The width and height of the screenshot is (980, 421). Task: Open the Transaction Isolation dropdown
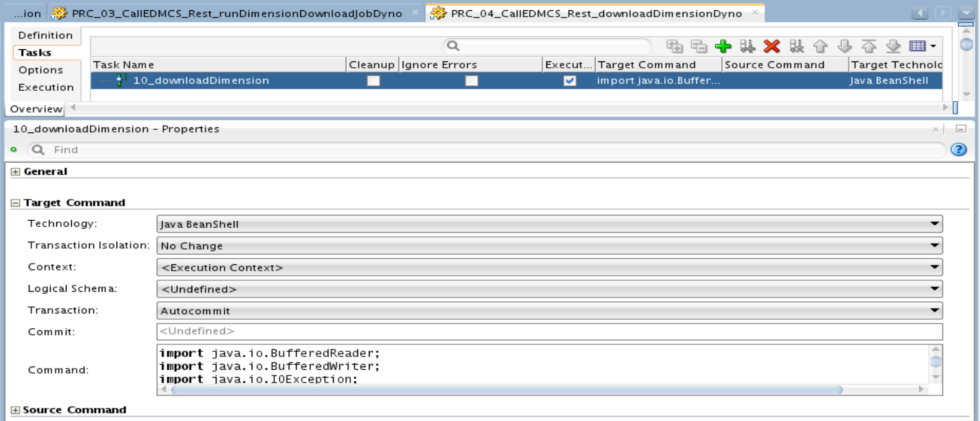tap(935, 246)
